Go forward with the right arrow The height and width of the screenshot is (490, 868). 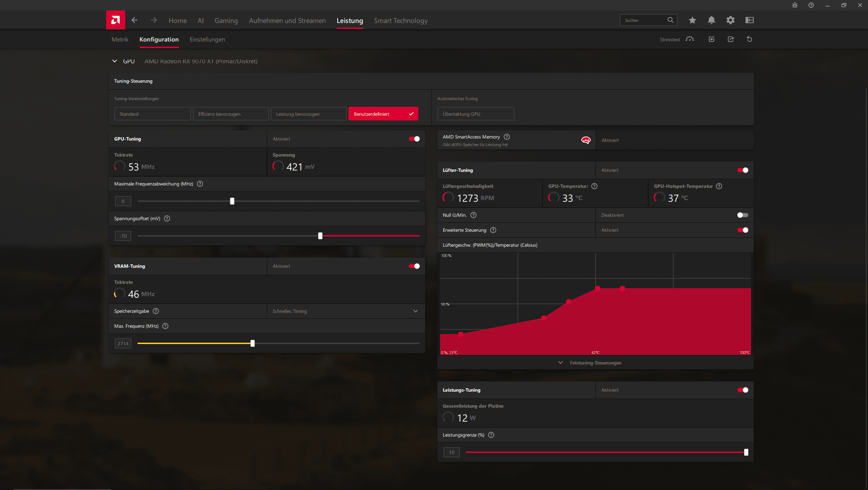(154, 20)
